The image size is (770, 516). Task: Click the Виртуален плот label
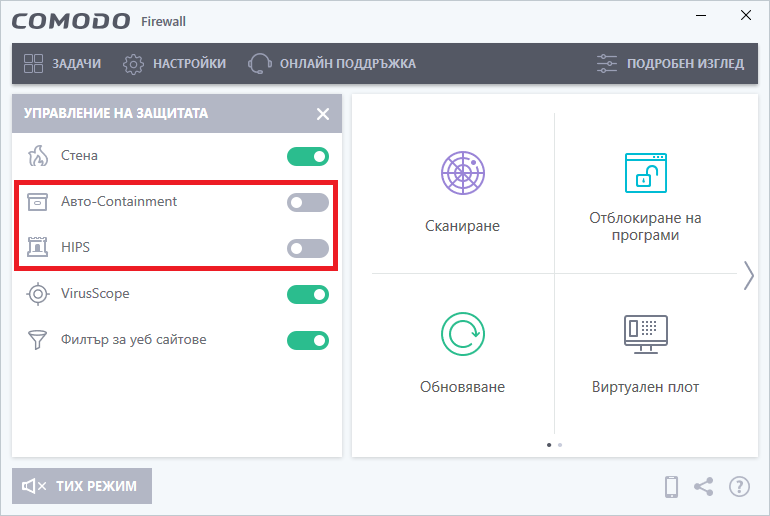point(645,387)
